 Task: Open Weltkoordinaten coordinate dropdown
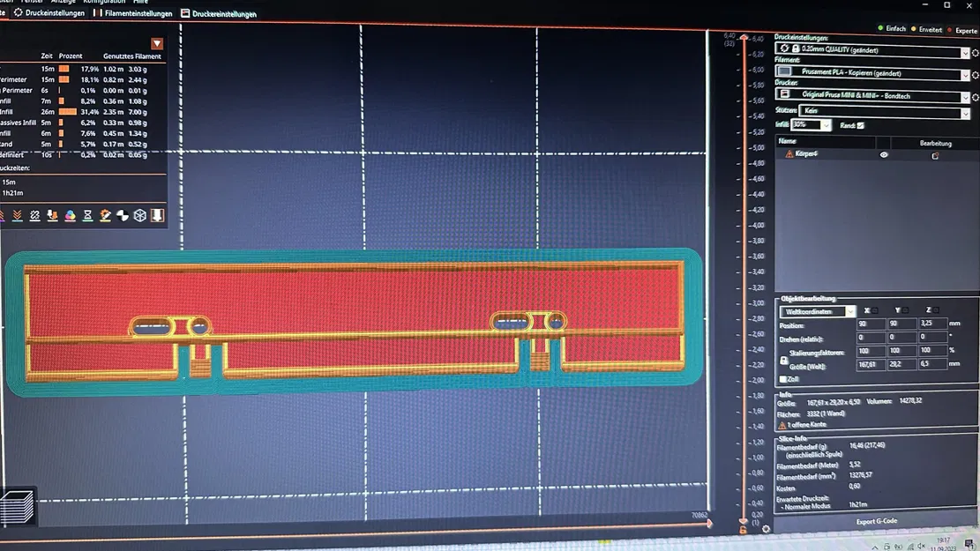click(x=817, y=311)
